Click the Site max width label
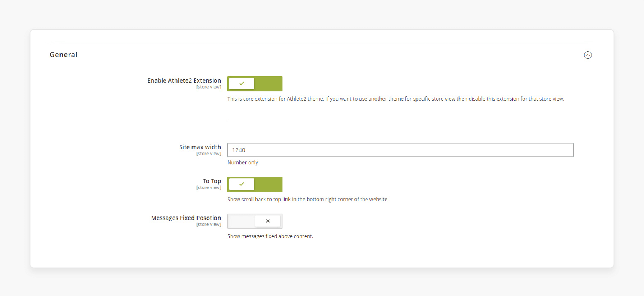Image resolution: width=644 pixels, height=296 pixels. point(200,147)
